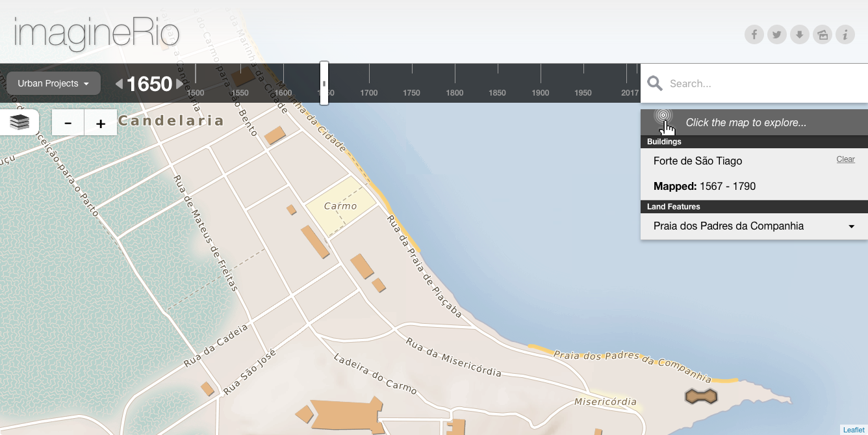Click the 'Rua de Mateus de Freitas' street label
This screenshot has width=868, height=435.
(207, 232)
